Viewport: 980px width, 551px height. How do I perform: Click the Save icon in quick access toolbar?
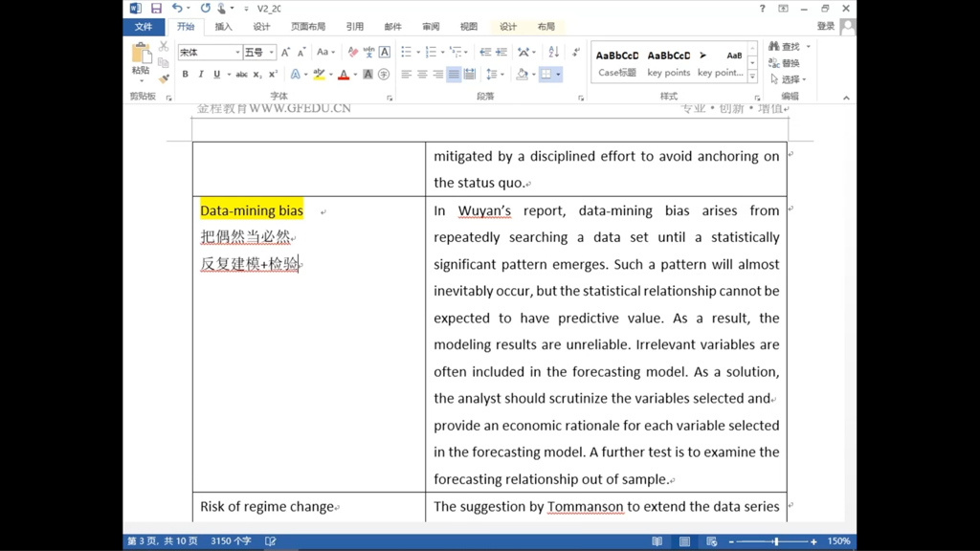[x=156, y=9]
